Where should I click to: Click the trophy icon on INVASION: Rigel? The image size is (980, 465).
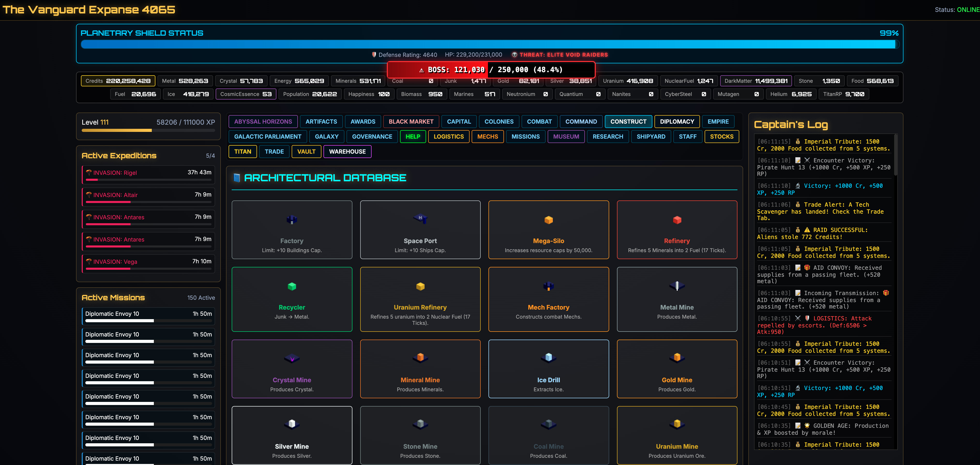[89, 172]
